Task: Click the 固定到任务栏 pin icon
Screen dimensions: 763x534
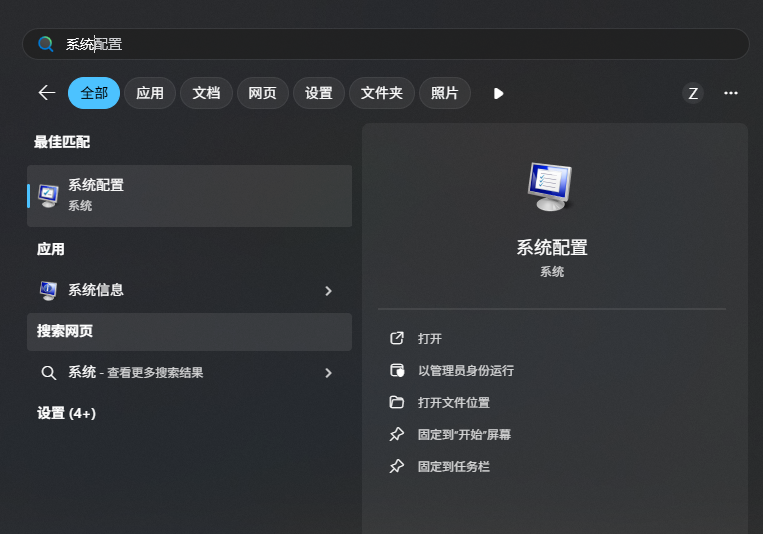Action: click(x=397, y=467)
